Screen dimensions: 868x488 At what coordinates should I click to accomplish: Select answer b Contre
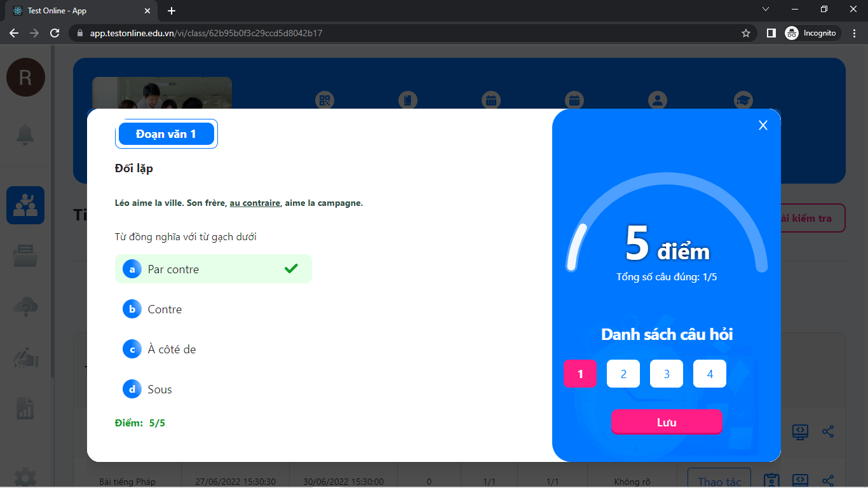pos(214,309)
